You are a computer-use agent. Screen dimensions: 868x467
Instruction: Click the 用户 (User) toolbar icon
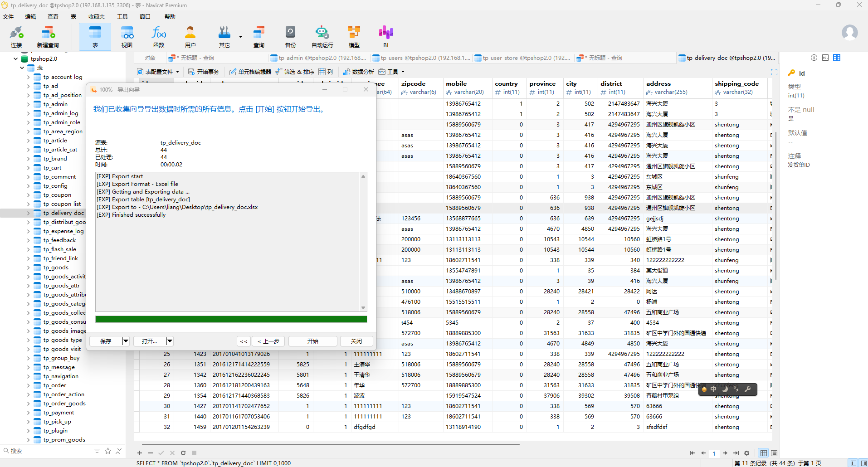(190, 37)
